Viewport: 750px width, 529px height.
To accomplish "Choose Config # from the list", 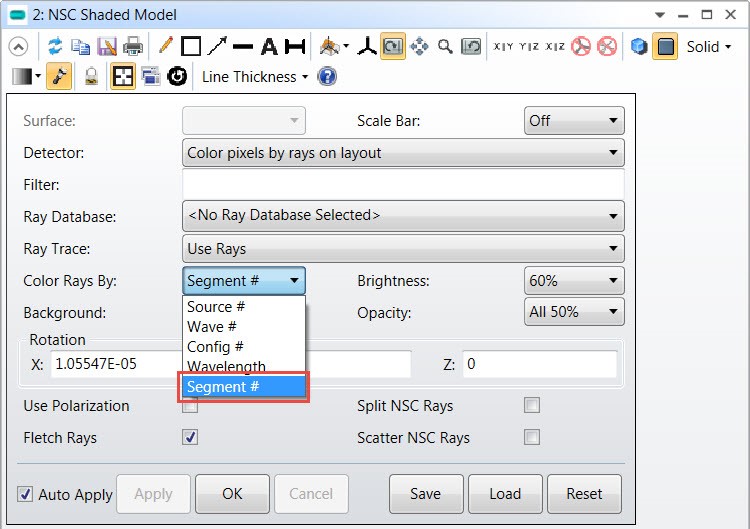I will point(243,346).
